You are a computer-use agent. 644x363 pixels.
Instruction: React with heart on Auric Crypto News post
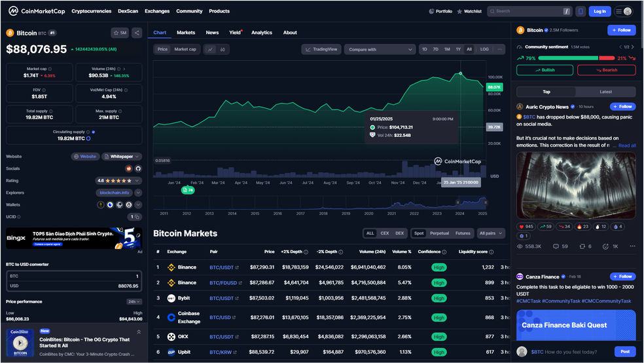(x=526, y=227)
